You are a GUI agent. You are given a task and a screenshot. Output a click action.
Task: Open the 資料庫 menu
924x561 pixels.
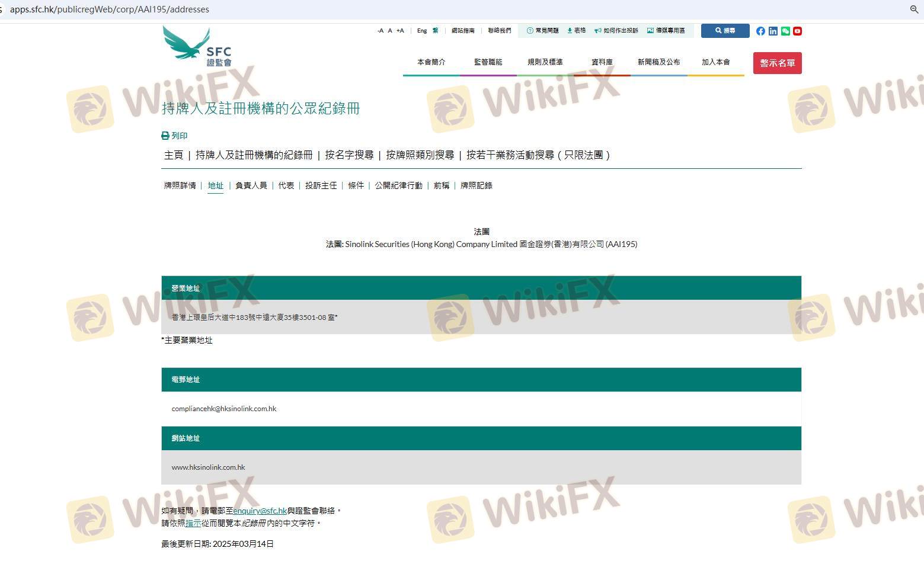point(602,62)
